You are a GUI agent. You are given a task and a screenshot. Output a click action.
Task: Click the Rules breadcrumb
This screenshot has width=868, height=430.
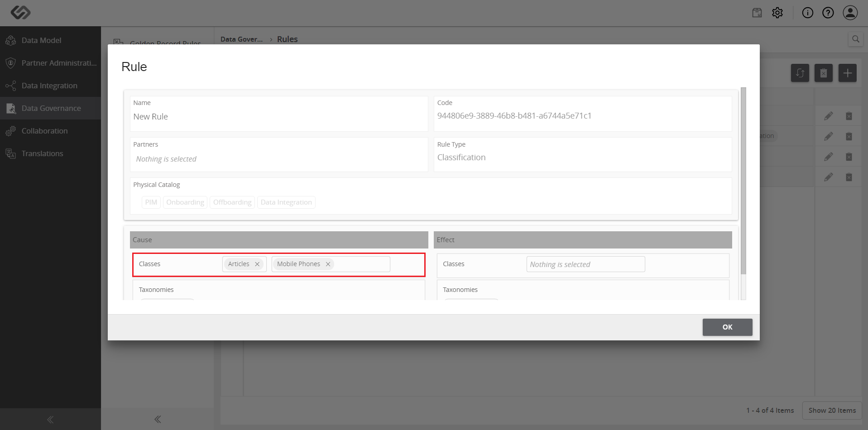click(288, 39)
